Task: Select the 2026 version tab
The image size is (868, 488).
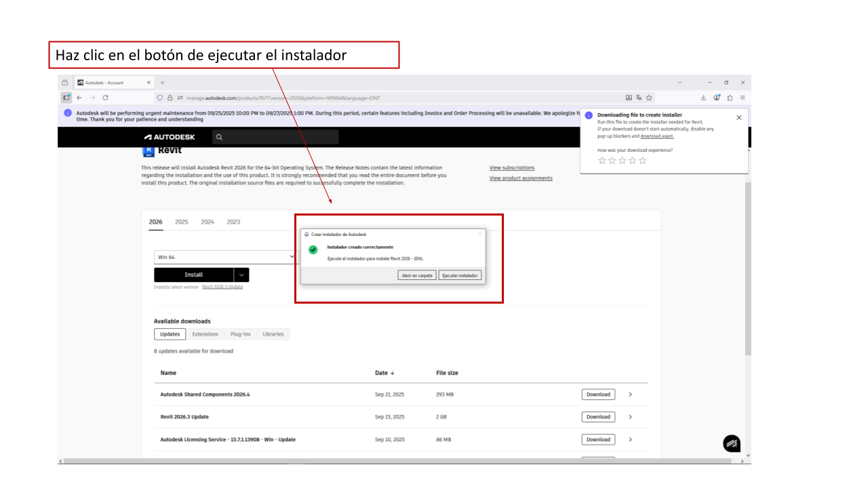Action: (x=156, y=222)
